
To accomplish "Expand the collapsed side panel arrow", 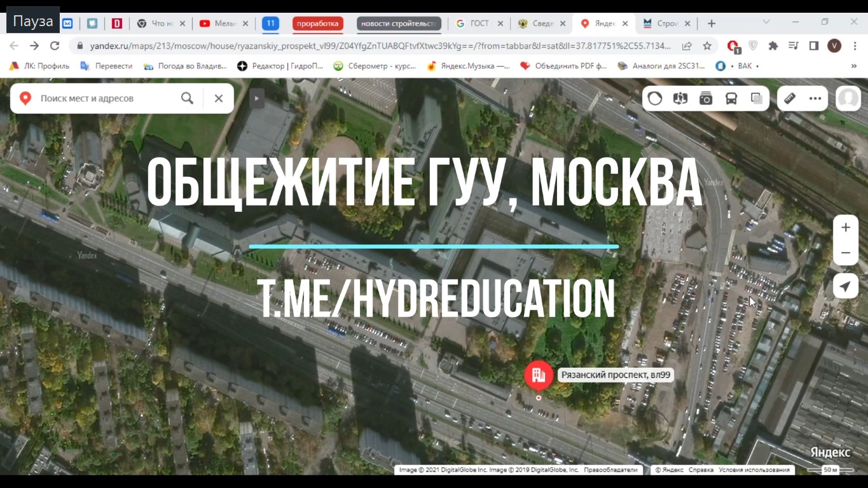I will coord(256,99).
